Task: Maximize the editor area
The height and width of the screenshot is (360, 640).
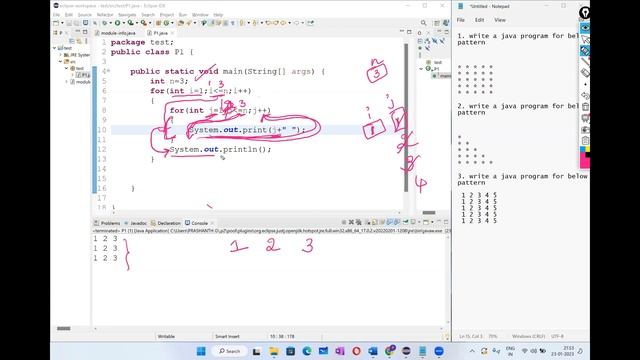Action: pos(409,32)
